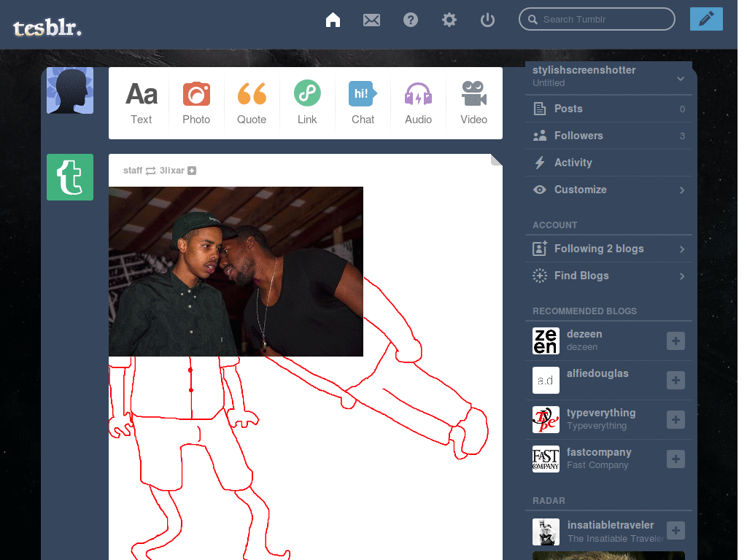747x560 pixels.
Task: Open the Activity menu item
Action: (608, 163)
